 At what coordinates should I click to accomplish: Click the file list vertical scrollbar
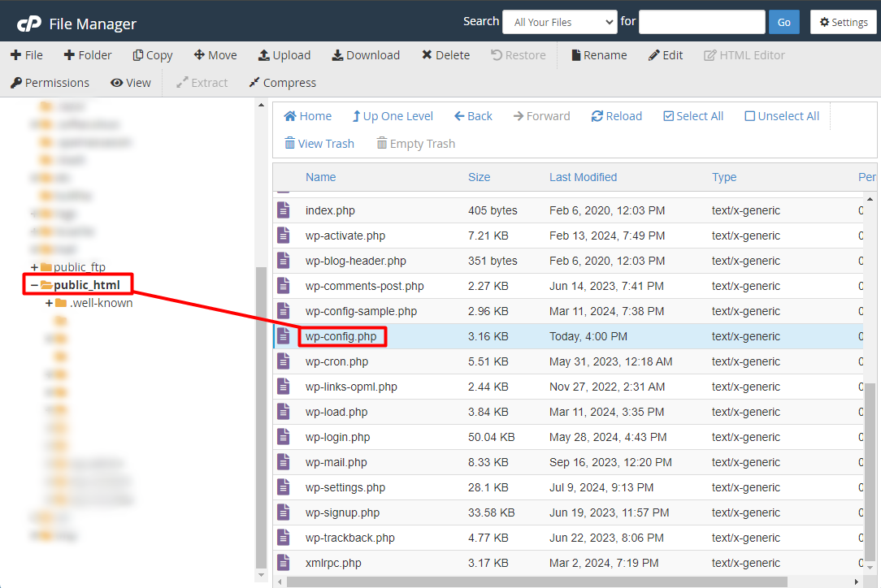coord(870,472)
